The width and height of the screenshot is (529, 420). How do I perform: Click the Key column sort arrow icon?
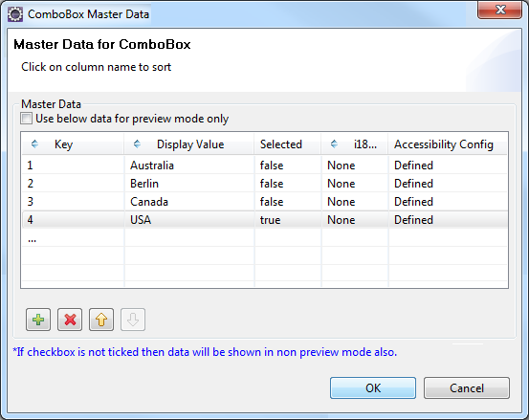pos(34,144)
